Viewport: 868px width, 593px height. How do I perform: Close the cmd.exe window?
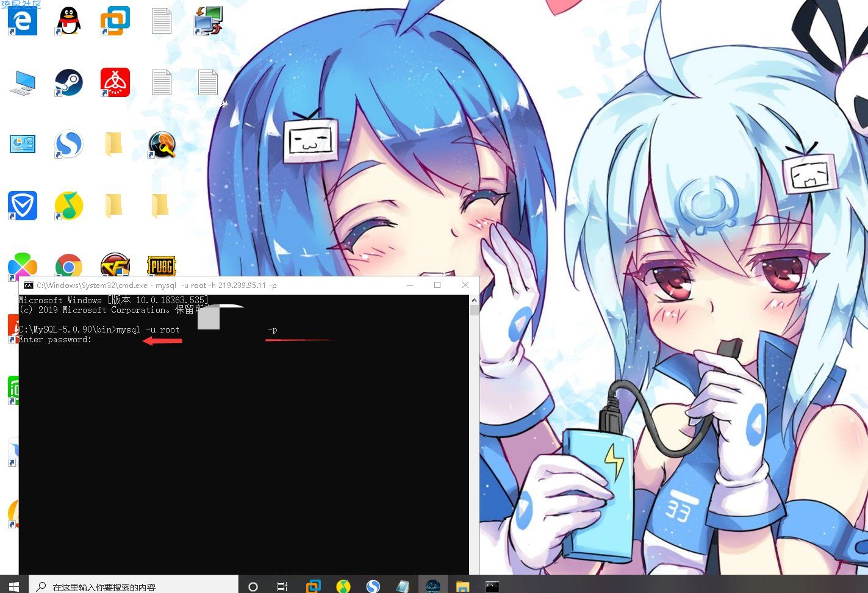tap(465, 285)
